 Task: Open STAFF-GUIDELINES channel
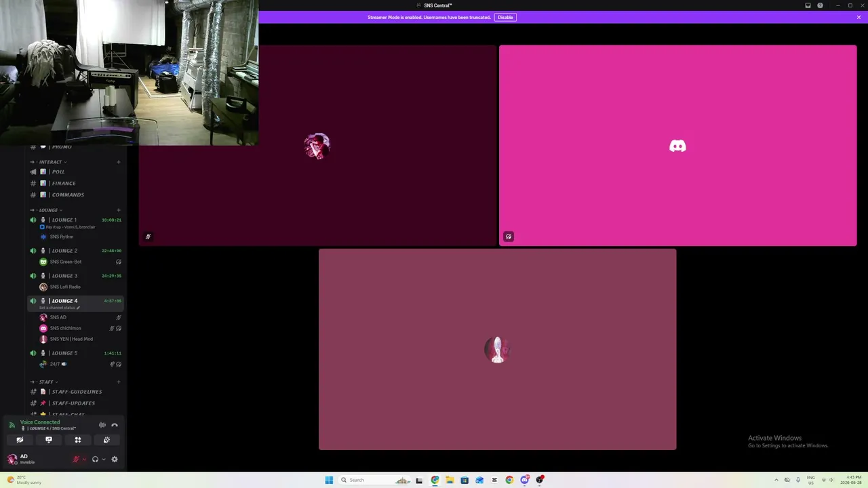tap(76, 392)
